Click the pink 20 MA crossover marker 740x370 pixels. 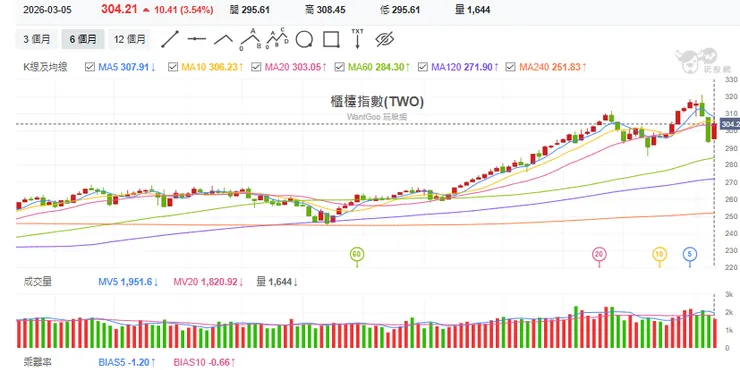click(x=599, y=255)
